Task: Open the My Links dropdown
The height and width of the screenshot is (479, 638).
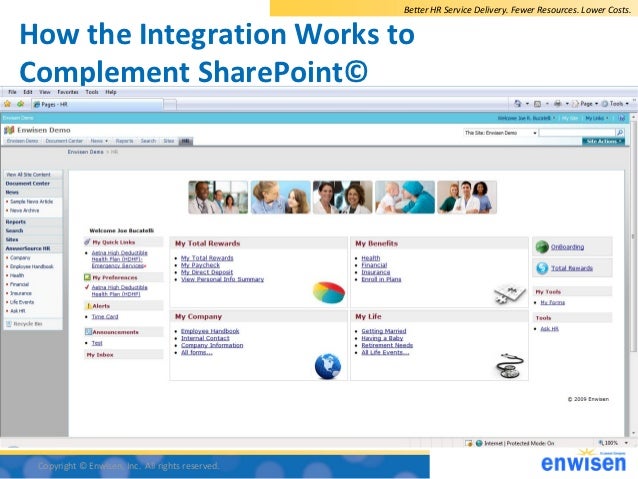Action: [596, 118]
